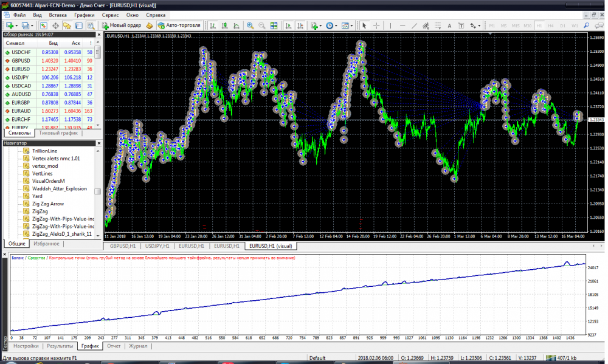Zoom in on the chart
The image size is (608, 364).
250,26
